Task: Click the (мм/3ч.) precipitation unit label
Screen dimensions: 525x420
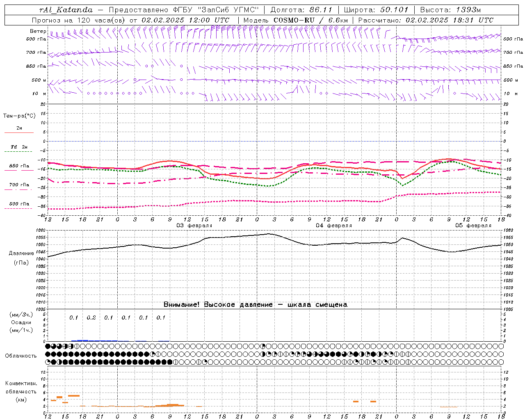Action: point(21,315)
